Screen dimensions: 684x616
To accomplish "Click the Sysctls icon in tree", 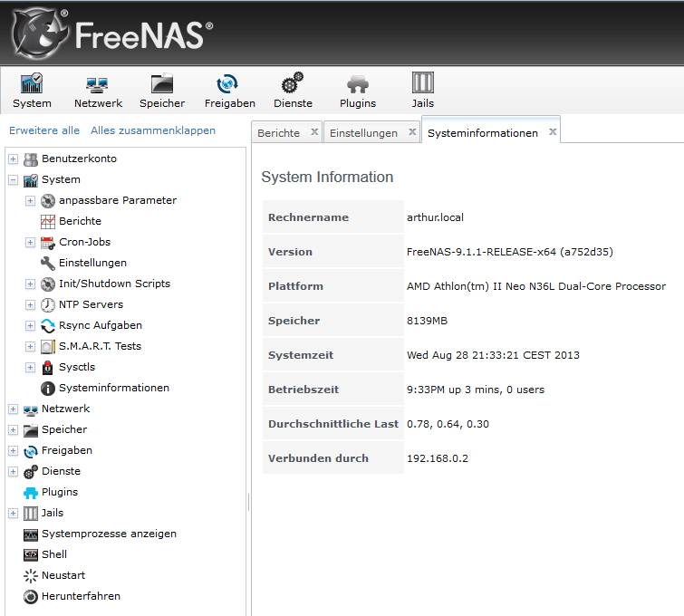I will click(47, 368).
